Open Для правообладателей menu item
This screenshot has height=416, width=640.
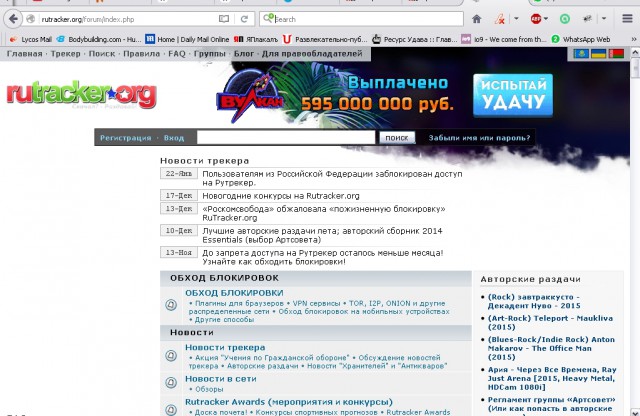(x=312, y=53)
